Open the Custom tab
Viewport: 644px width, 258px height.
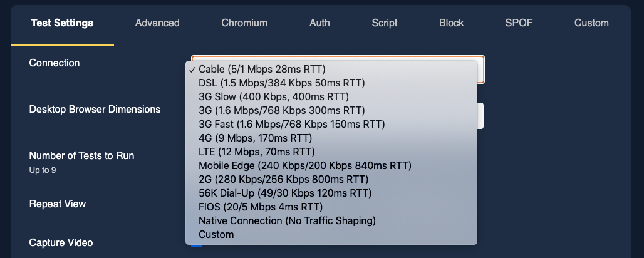[x=591, y=23]
